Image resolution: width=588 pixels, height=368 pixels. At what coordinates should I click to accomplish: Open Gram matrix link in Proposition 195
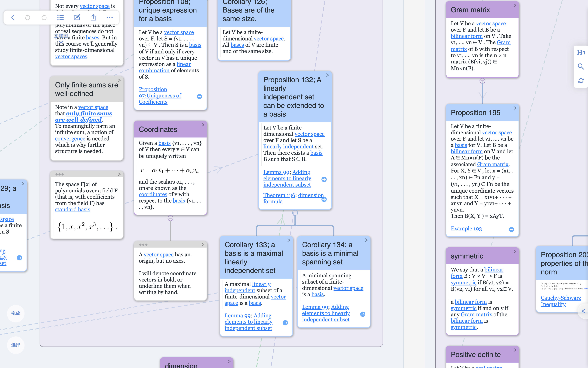tap(492, 165)
